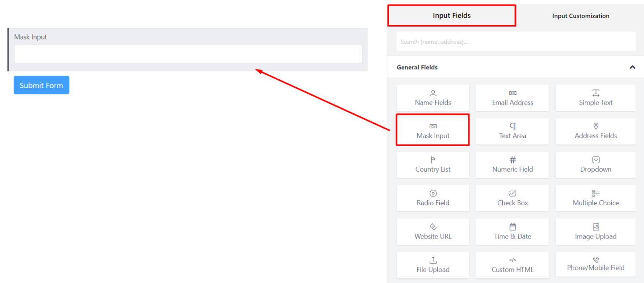This screenshot has height=283, width=644.
Task: Click the Submit Form button
Action: [41, 85]
